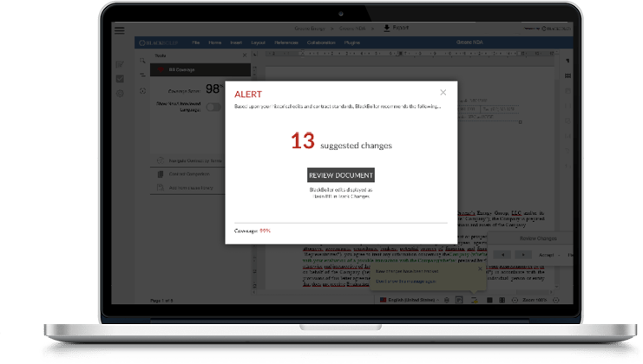This screenshot has width=643, height=364.
Task: Click the Greene Energy breadcrumb link
Action: point(310,29)
